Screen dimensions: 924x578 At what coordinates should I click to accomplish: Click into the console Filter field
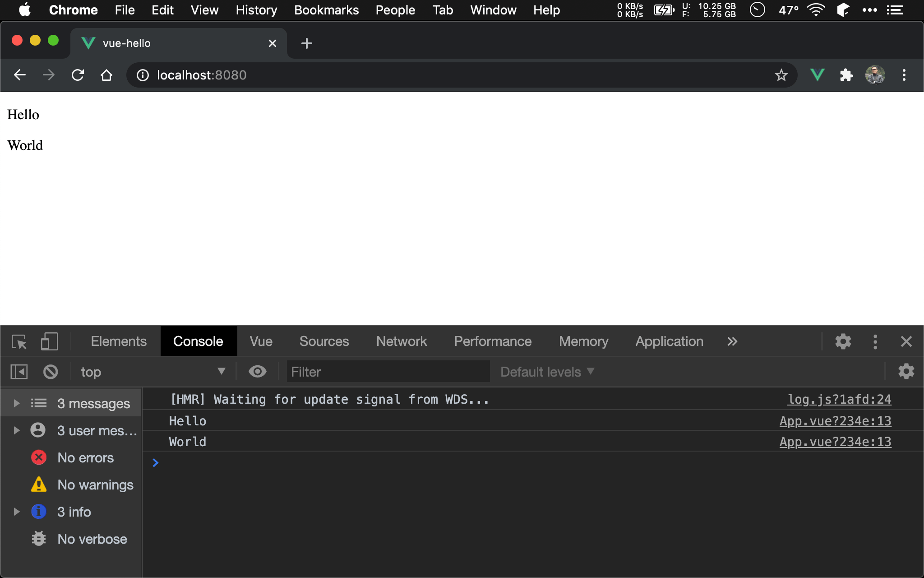(388, 372)
